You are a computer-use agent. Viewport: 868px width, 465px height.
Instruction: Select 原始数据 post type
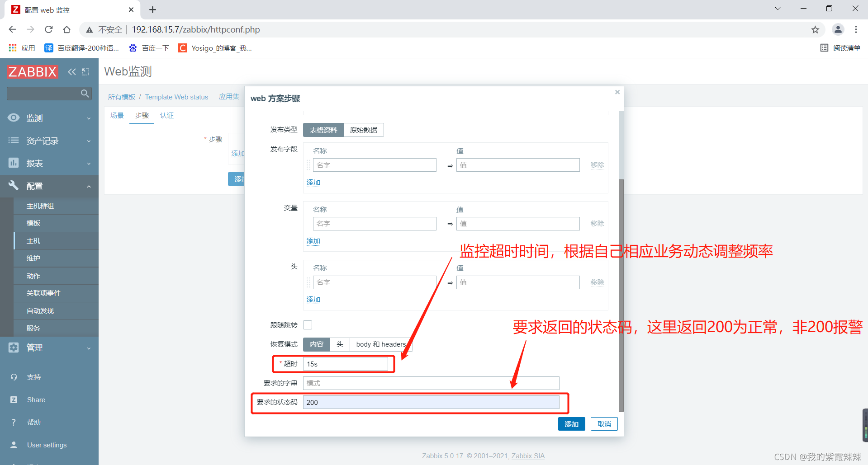(364, 130)
